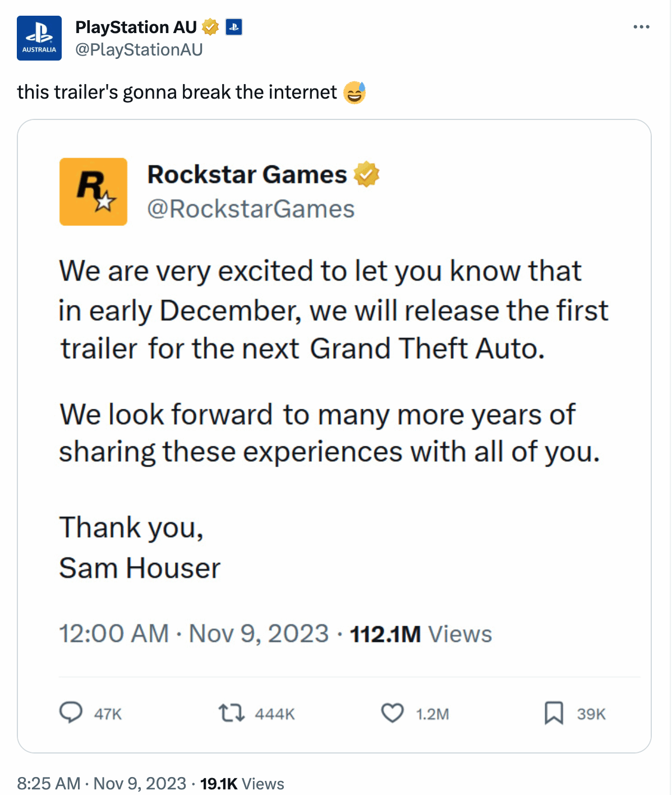Click the @PlayStationAU handle
The image size is (672, 795).
tap(139, 50)
